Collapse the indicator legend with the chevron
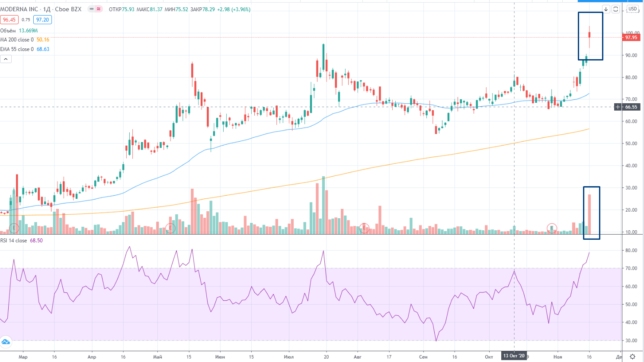644x362 pixels. [x=6, y=59]
